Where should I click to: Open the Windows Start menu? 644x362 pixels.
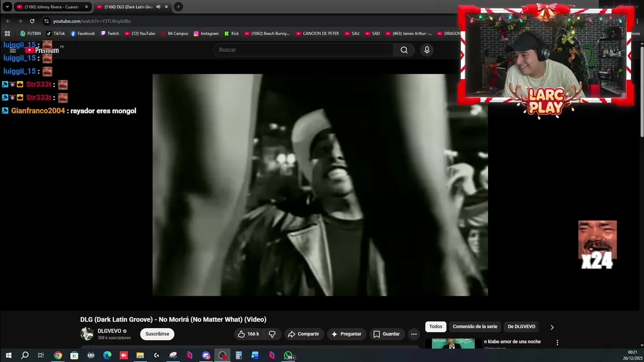pyautogui.click(x=9, y=355)
